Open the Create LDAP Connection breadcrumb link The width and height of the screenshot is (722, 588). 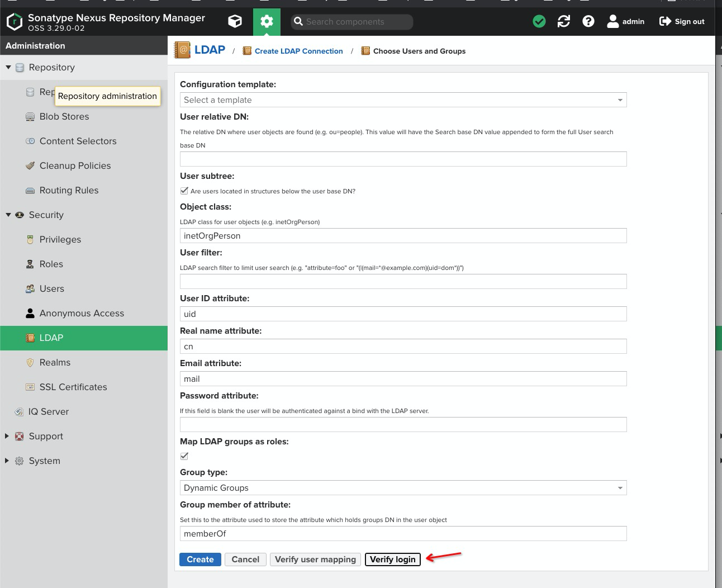click(299, 51)
